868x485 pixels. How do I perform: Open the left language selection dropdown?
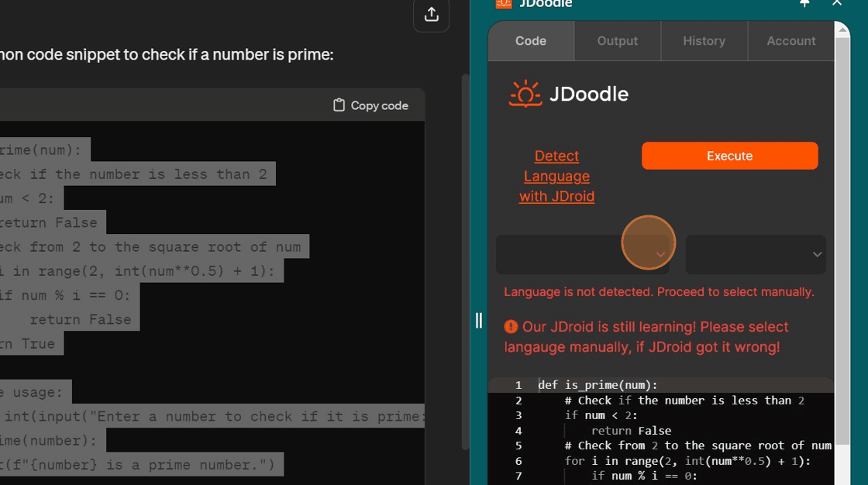click(x=584, y=255)
